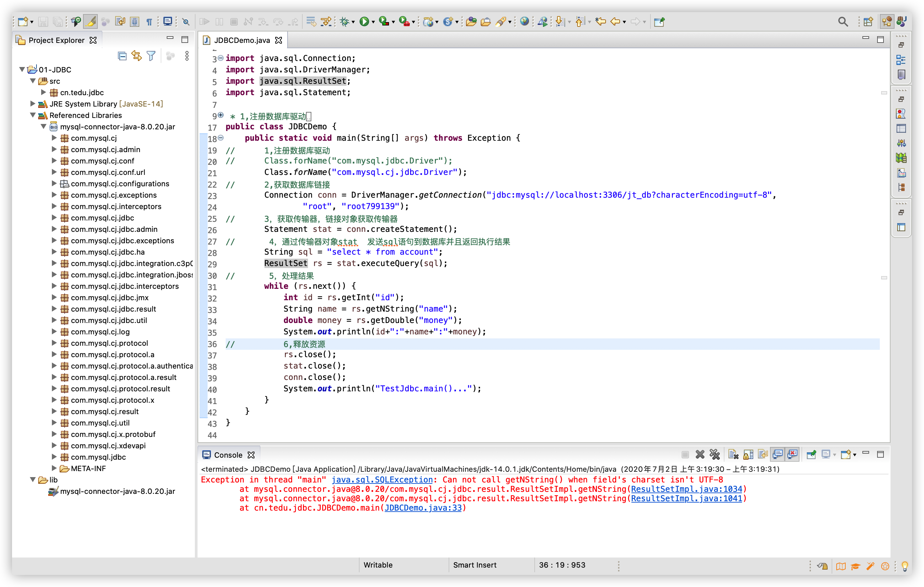This screenshot has height=587, width=924.
Task: Toggle Block Selection Mode button
Action: 135,21
